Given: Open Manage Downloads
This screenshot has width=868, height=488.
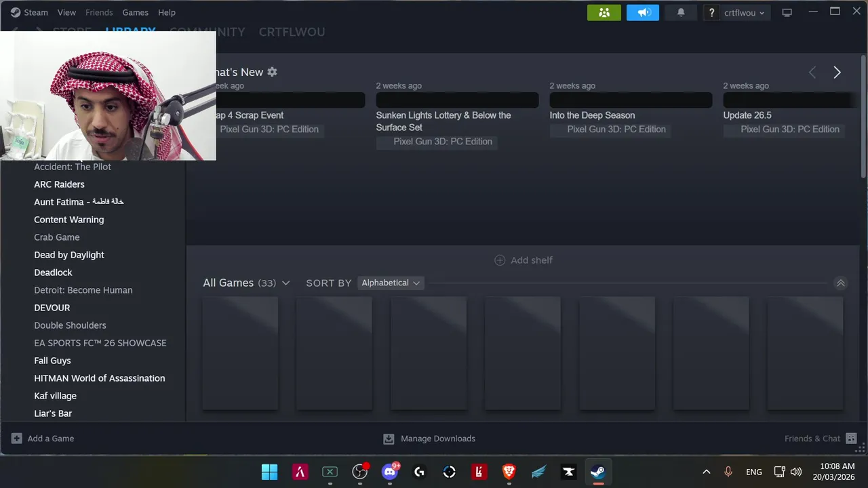Looking at the screenshot, I should point(429,439).
